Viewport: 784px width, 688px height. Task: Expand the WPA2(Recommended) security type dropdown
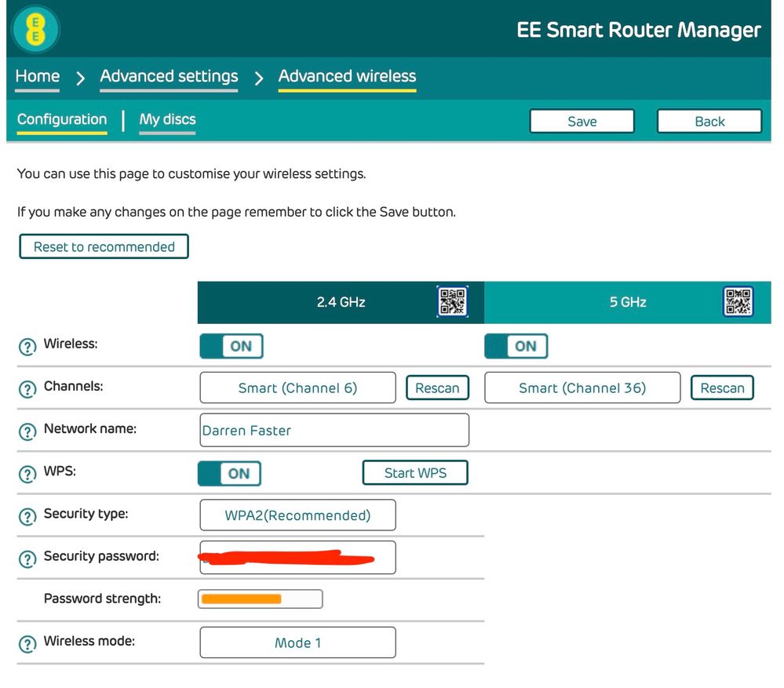coord(297,515)
